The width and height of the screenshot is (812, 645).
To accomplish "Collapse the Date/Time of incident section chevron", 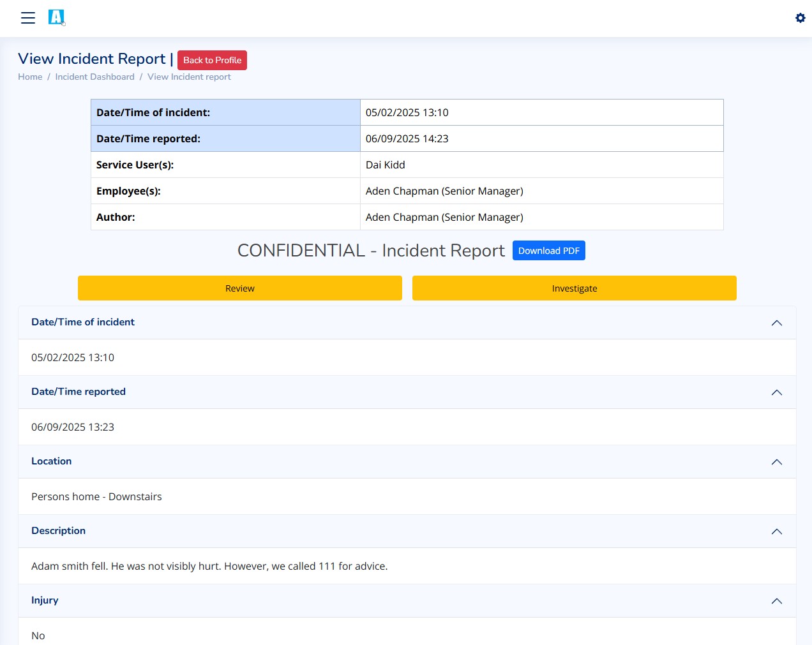I will [x=776, y=323].
